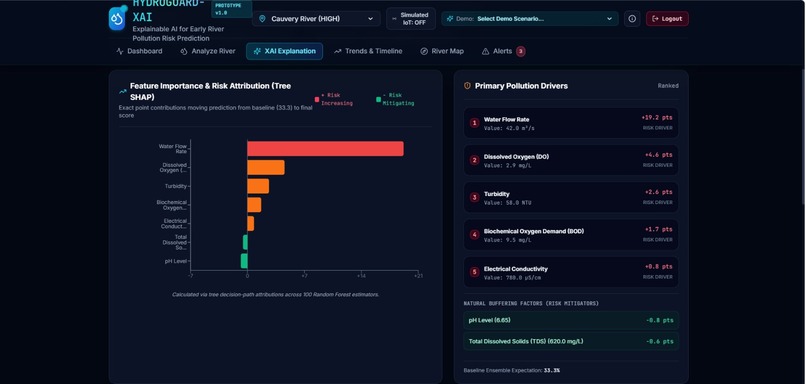Click the chevron in river selector
Screen dimensions: 806x384
370,19
